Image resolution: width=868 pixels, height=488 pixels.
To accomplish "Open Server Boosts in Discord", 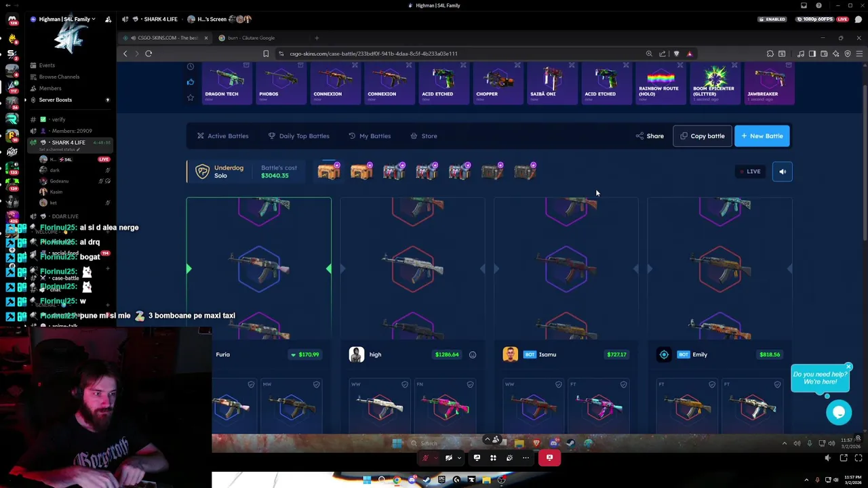I will tap(56, 100).
